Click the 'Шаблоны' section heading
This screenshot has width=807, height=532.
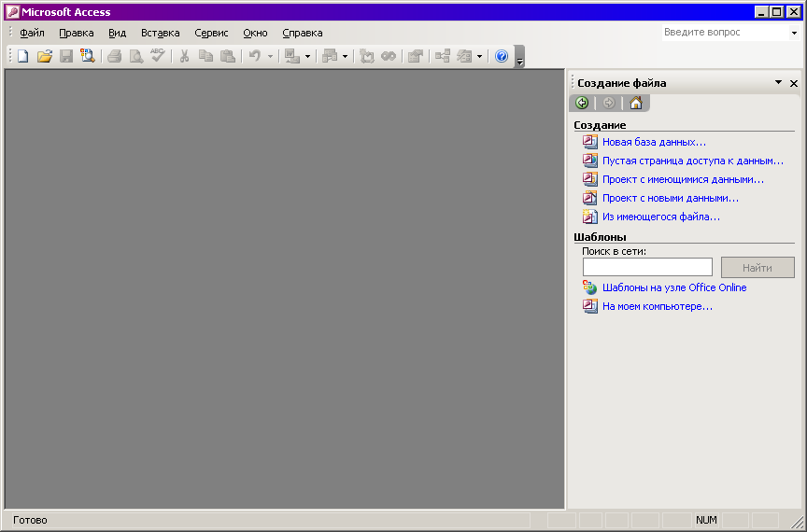click(600, 237)
